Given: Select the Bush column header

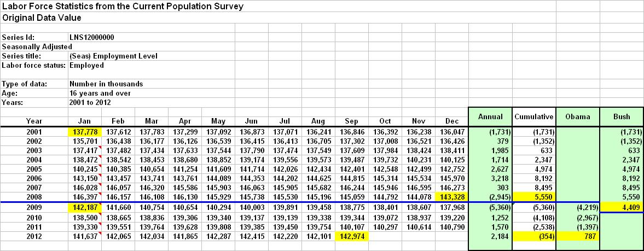Looking at the screenshot, I should (x=622, y=116).
